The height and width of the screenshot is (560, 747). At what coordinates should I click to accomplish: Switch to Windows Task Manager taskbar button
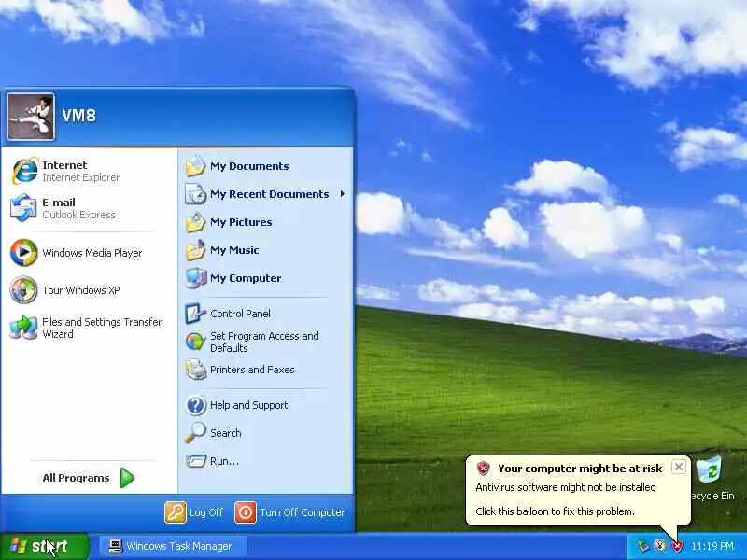[x=173, y=546]
